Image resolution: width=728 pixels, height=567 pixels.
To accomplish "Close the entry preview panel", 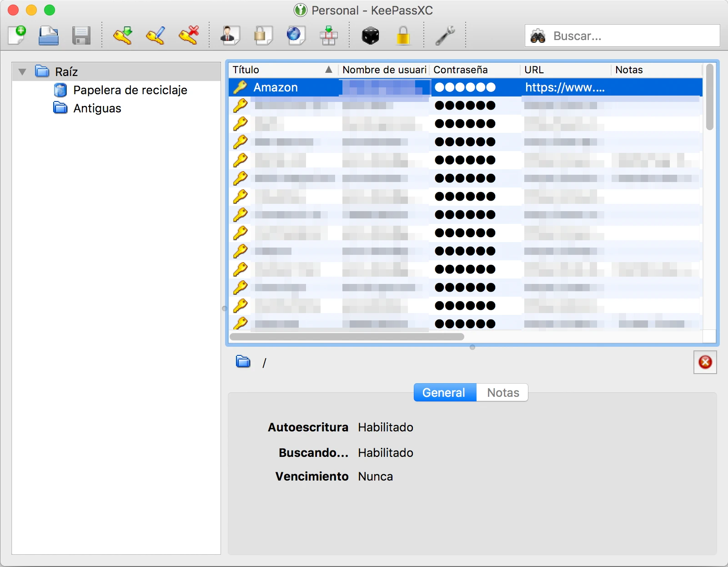I will (705, 362).
